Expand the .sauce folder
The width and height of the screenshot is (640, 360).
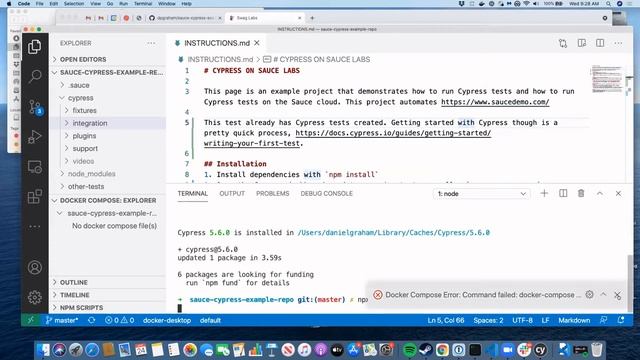tap(78, 85)
